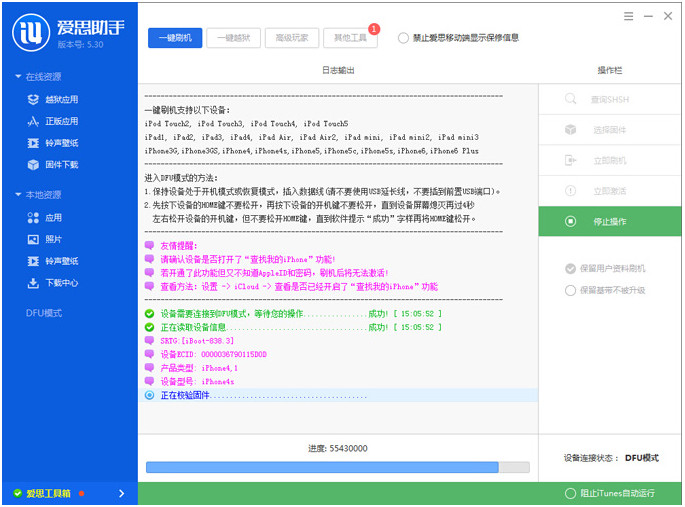Click the 停止操作 stop icon button

(x=570, y=221)
